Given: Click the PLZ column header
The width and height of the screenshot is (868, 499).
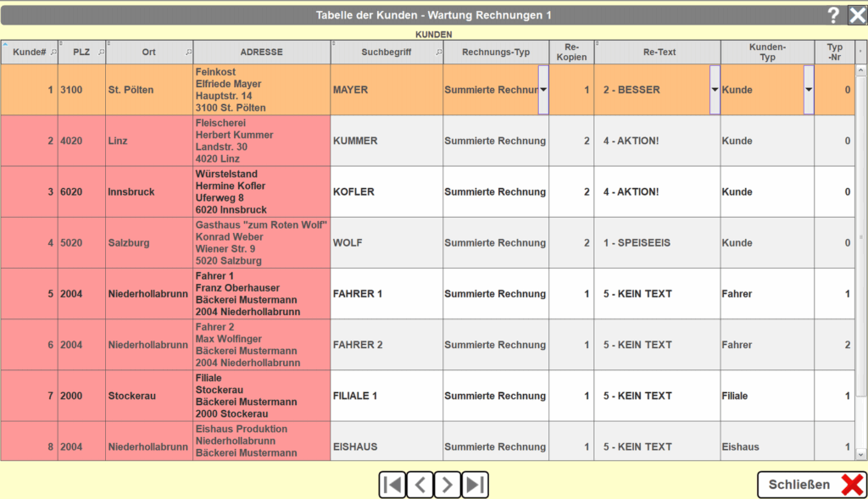Looking at the screenshot, I should [81, 52].
